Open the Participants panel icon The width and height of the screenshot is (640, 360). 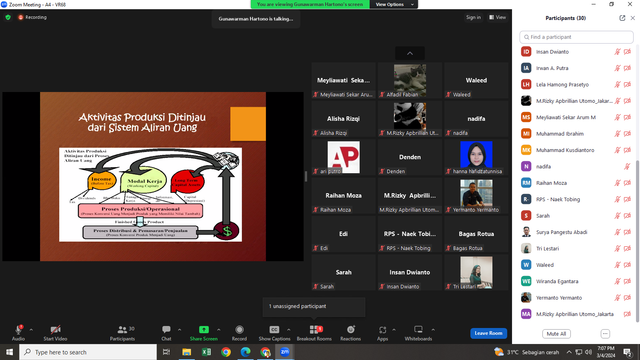pyautogui.click(x=122, y=330)
